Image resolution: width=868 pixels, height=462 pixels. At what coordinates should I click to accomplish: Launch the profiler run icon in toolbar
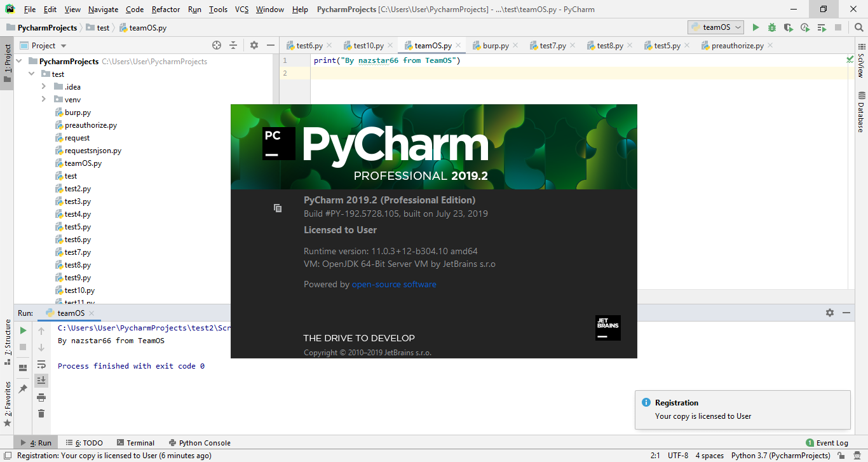pyautogui.click(x=805, y=27)
